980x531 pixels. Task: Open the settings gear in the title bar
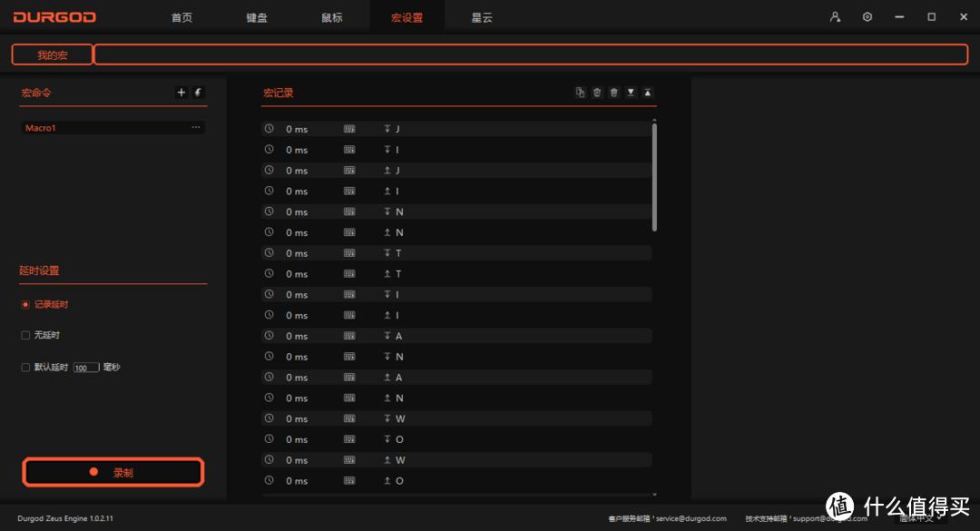pos(867,16)
